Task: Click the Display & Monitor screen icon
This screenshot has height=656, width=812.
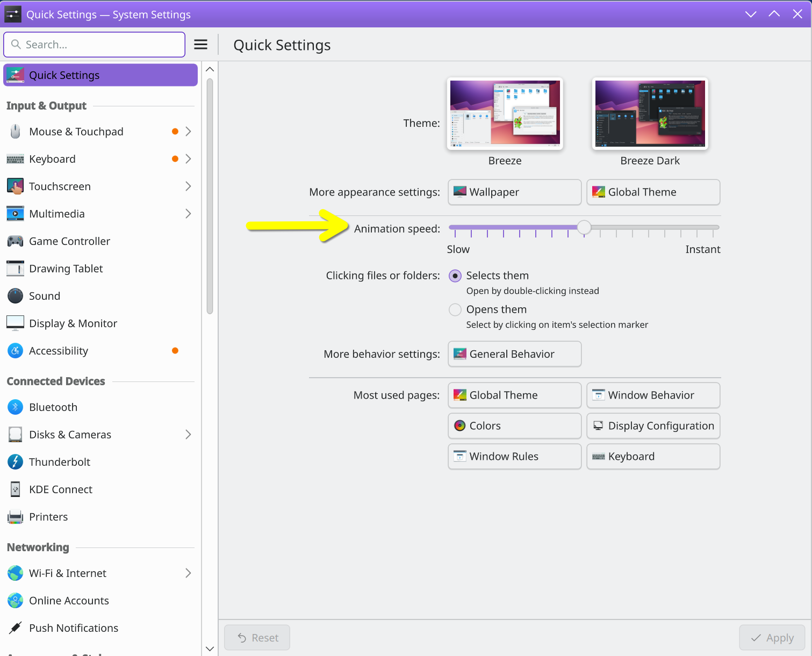Action: [x=15, y=323]
